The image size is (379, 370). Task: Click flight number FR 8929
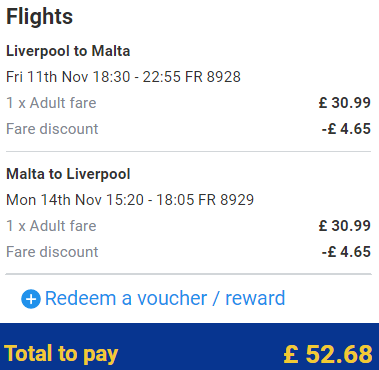pyautogui.click(x=226, y=200)
